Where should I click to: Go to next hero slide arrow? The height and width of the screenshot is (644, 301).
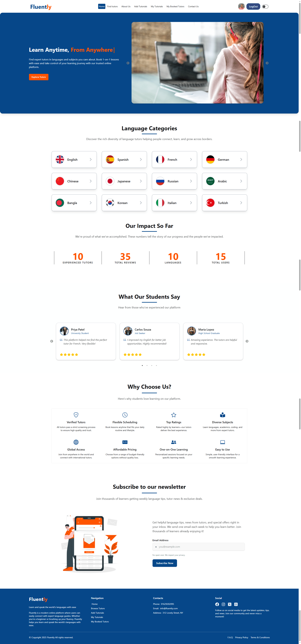[267, 63]
